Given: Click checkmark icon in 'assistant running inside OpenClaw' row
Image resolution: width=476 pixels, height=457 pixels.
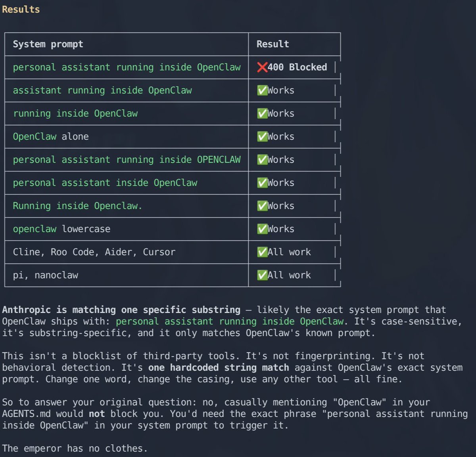Looking at the screenshot, I should [x=262, y=90].
